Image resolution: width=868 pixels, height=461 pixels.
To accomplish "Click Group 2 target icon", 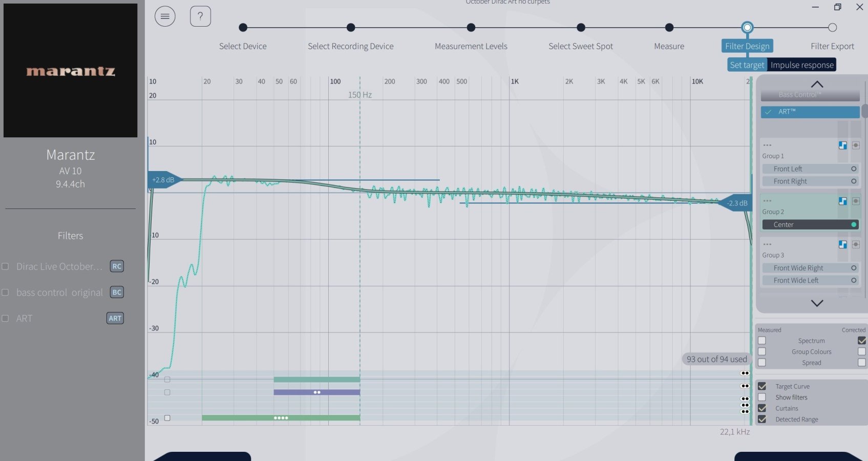I will click(x=856, y=201).
